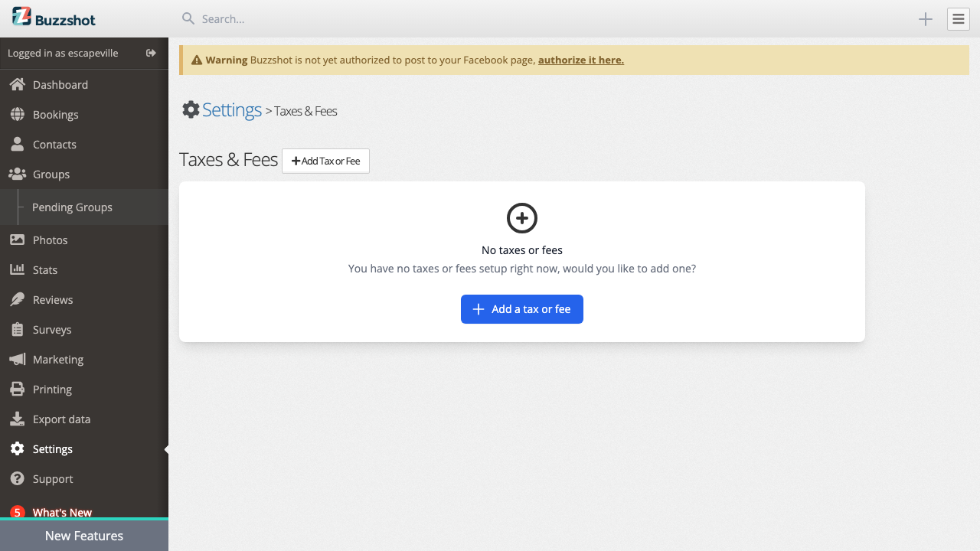Open the Support help icon
The image size is (980, 551).
pyautogui.click(x=18, y=478)
